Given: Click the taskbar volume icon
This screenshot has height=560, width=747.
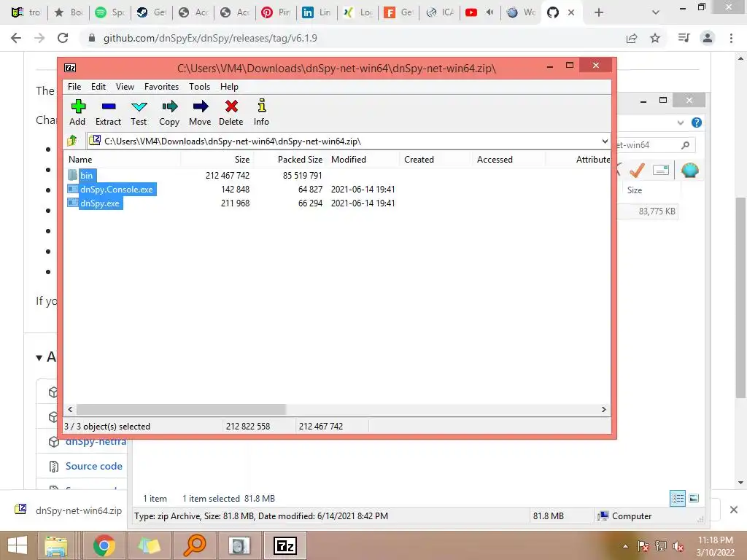Looking at the screenshot, I should [x=678, y=547].
